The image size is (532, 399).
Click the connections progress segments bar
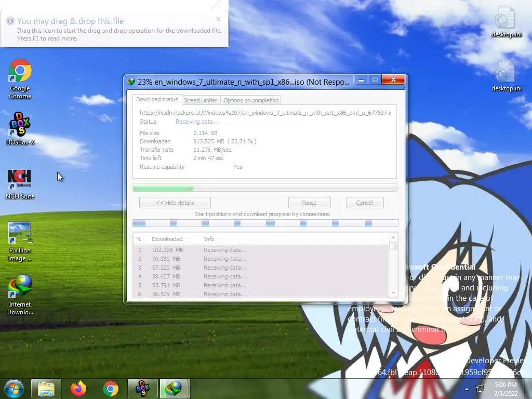pos(265,223)
